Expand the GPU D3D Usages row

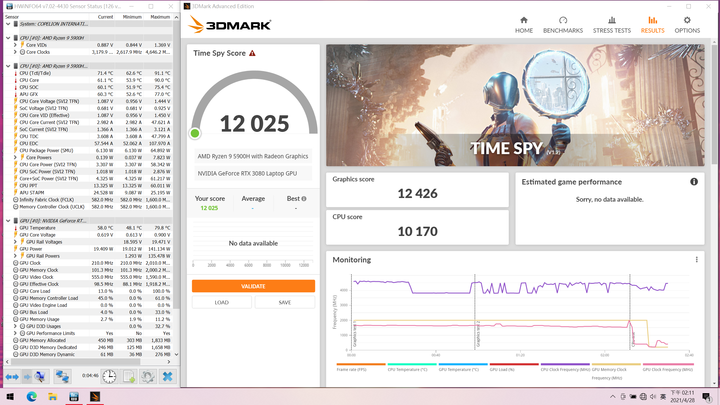click(x=15, y=326)
